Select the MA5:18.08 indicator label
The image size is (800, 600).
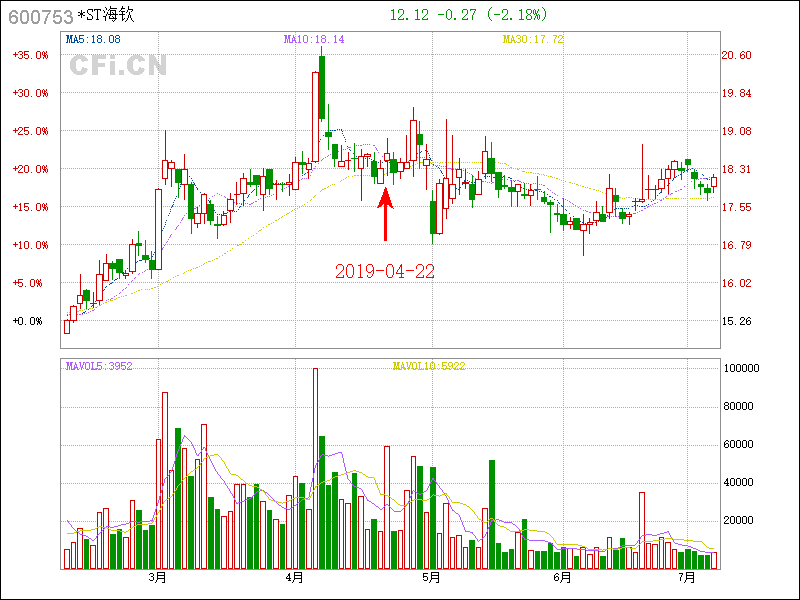coord(93,40)
